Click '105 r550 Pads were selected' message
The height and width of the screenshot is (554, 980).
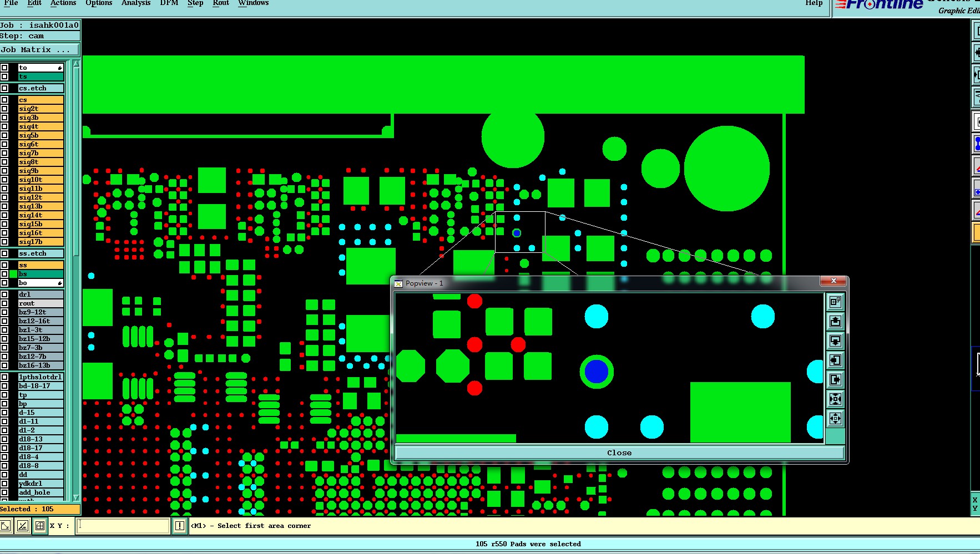tap(528, 544)
